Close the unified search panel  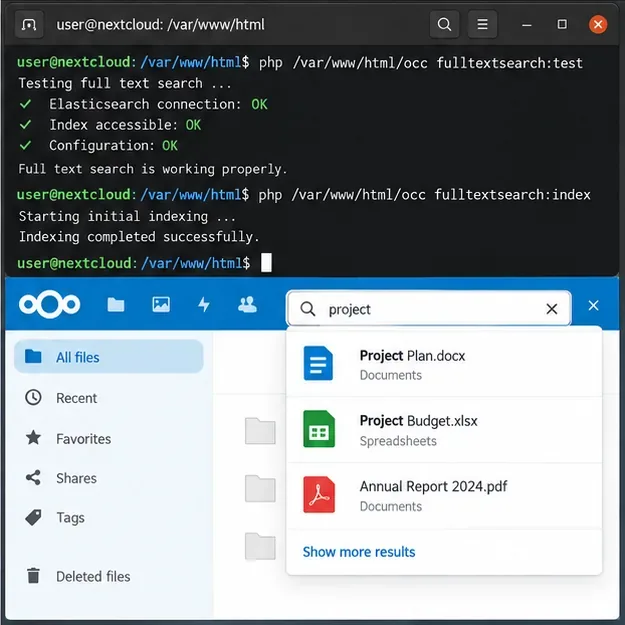[593, 306]
